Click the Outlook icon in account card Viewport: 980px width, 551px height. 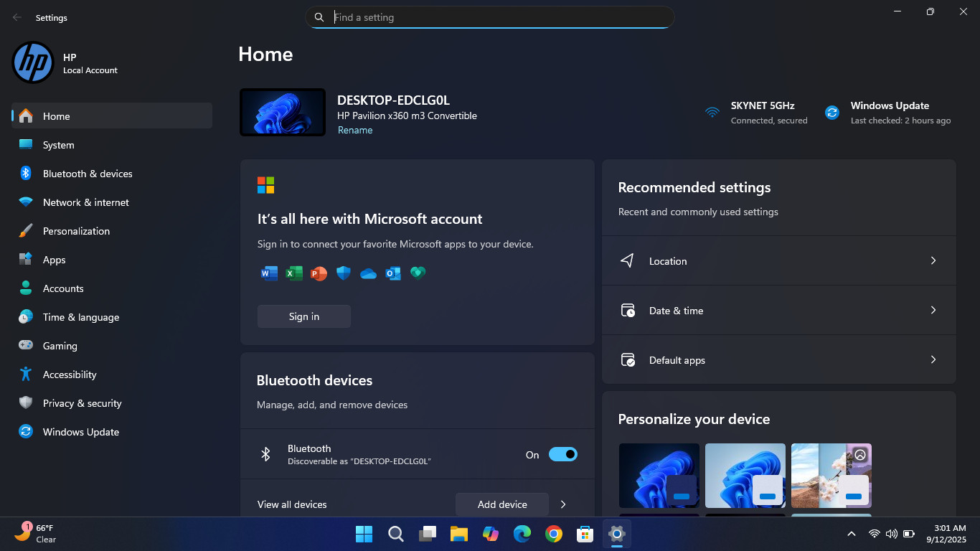(x=393, y=273)
